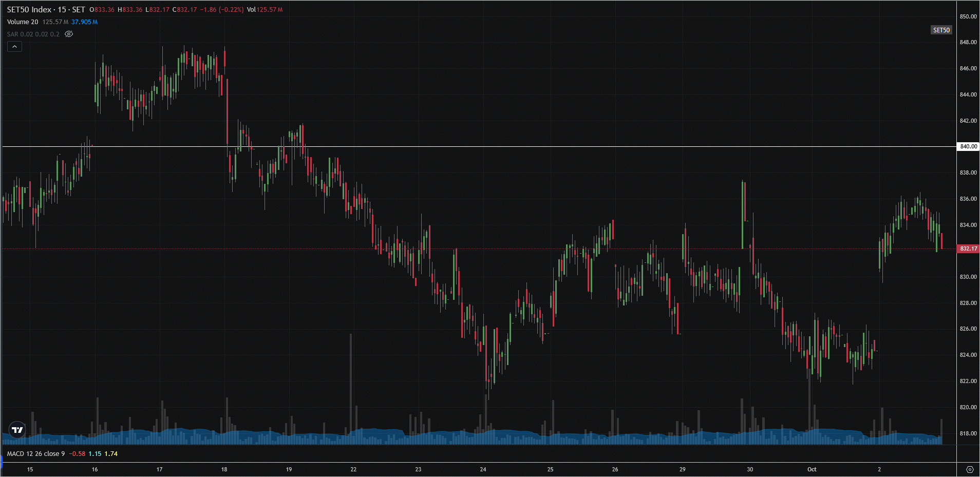This screenshot has height=477, width=980.
Task: Collapse the indicator legend with chevron button
Action: [x=14, y=47]
